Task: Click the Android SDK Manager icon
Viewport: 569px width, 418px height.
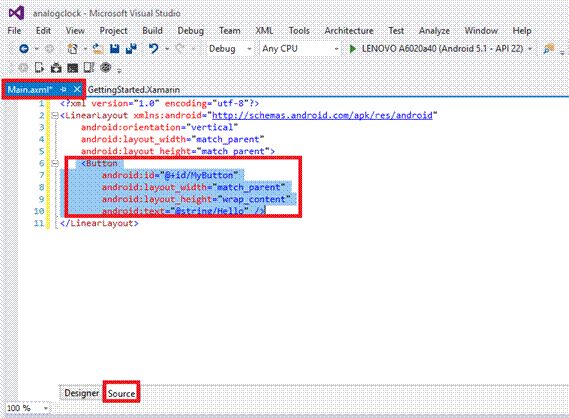Action: coord(56,67)
